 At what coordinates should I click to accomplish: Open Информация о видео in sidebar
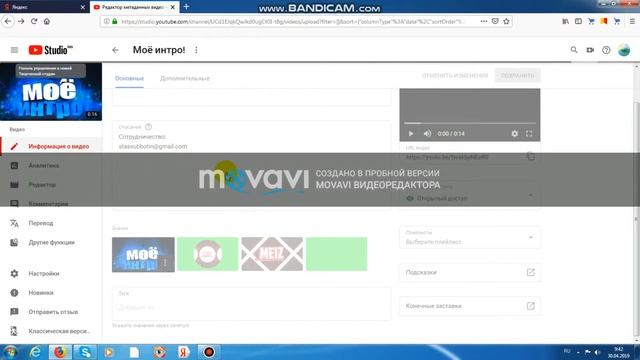point(51,146)
